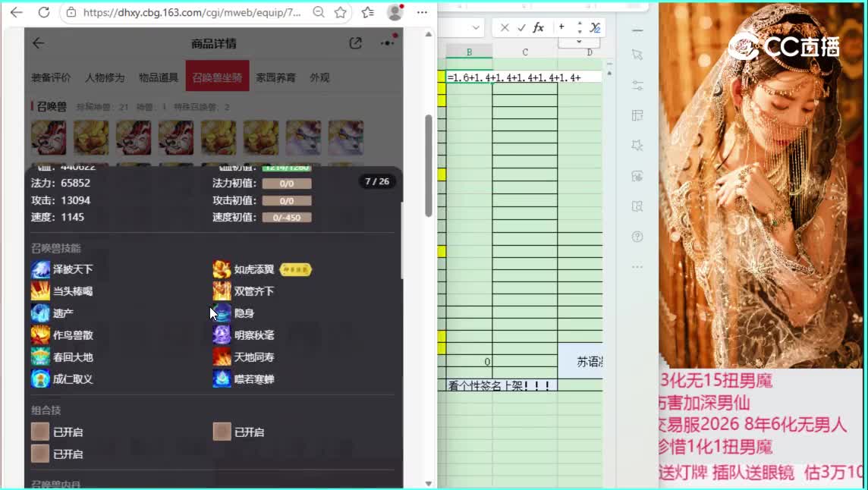Zoom out using the address bar magnifier
The width and height of the screenshot is (868, 490).
[319, 12]
